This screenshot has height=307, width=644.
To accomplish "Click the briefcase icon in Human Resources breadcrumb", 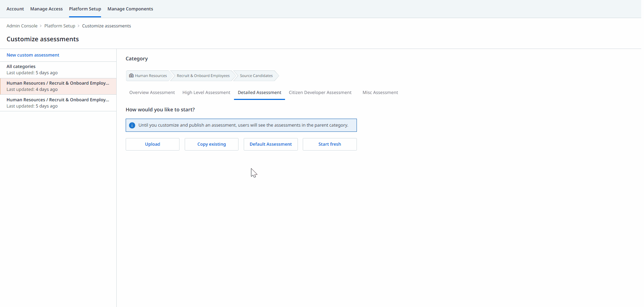I will [131, 76].
